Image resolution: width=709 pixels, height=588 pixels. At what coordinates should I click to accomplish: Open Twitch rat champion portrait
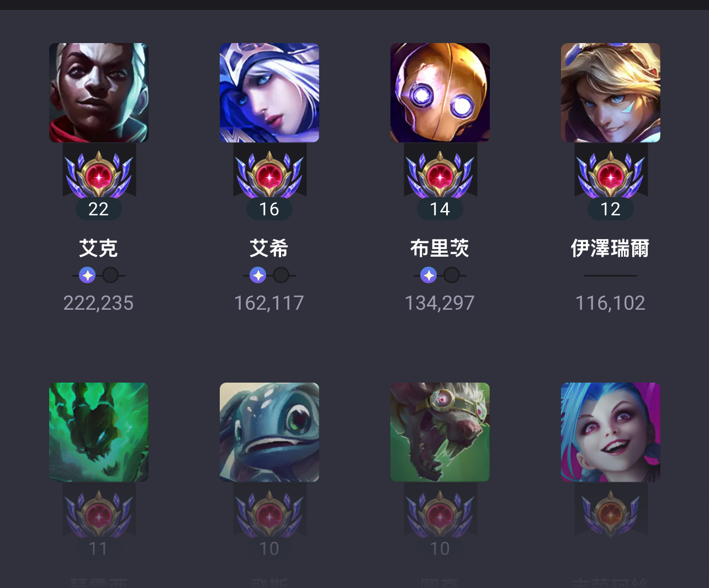tap(440, 432)
